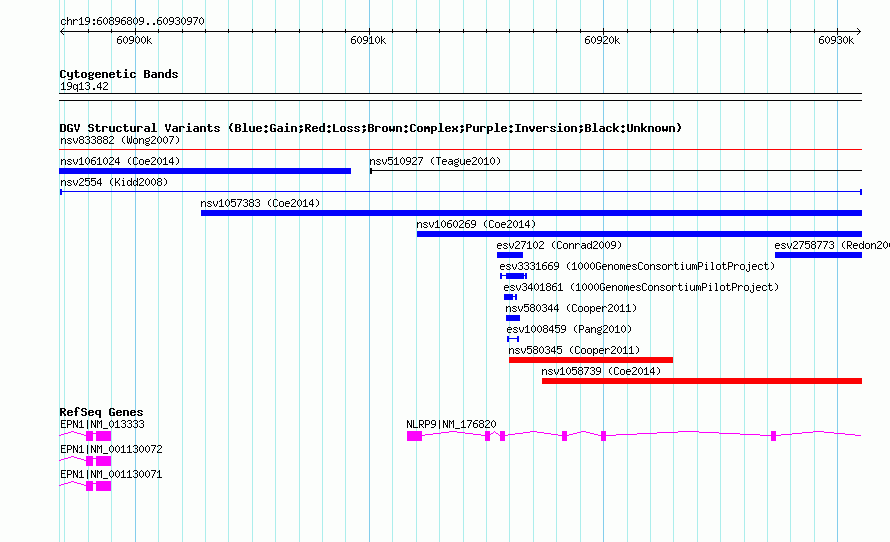
Task: Click the Cytogenetic Bands track title
Action: [119, 74]
